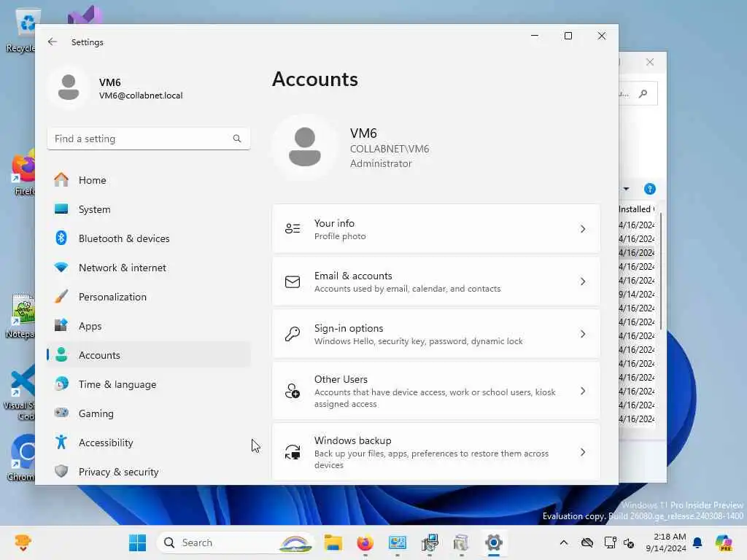Click the cloud-off tray icon
The image size is (747, 560).
[x=587, y=542]
